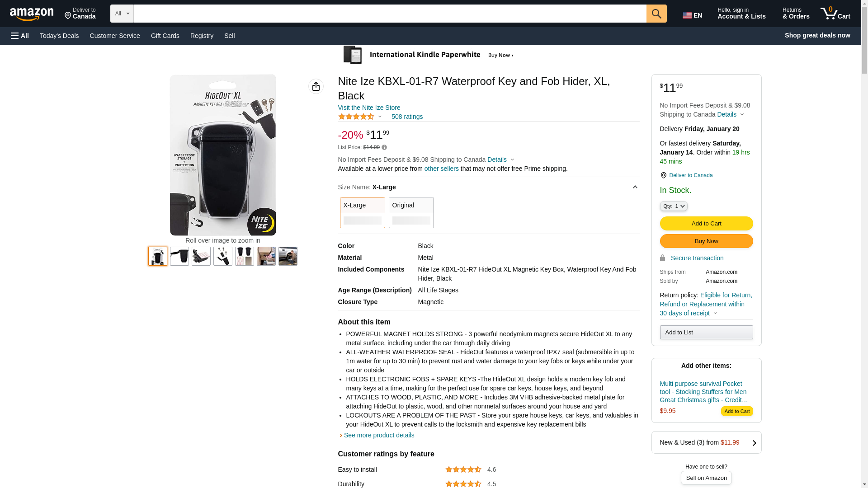Expand New & Used offers arrow
This screenshot has height=488, width=868.
(754, 443)
